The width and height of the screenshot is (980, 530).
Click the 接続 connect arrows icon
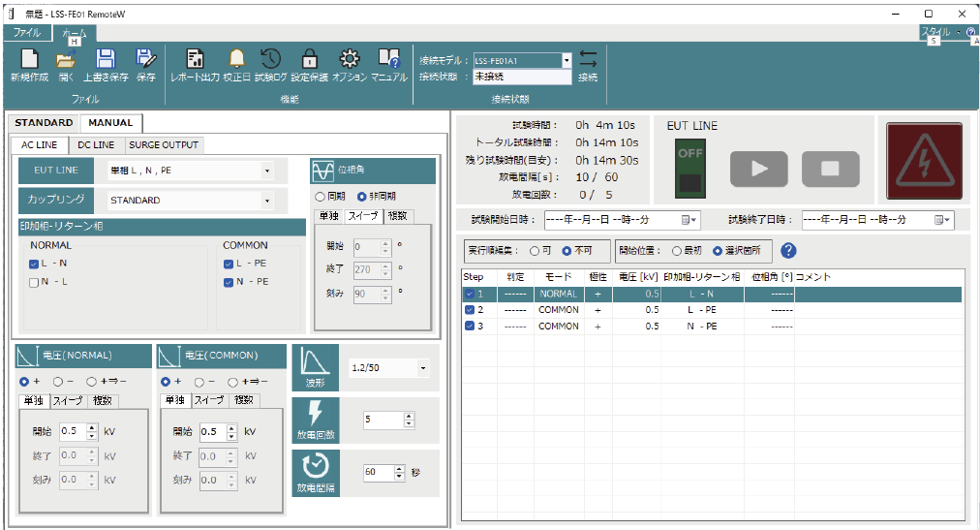tap(587, 60)
